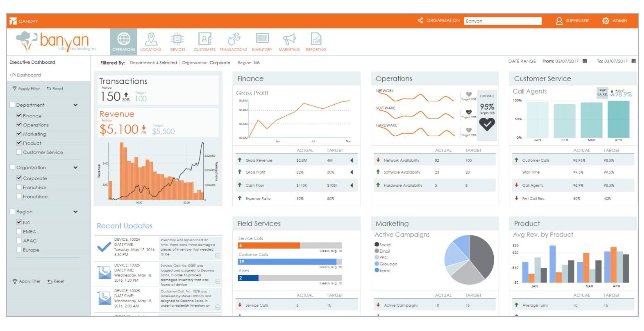
Task: Enable the Customer Service department checkbox
Action: (x=19, y=152)
